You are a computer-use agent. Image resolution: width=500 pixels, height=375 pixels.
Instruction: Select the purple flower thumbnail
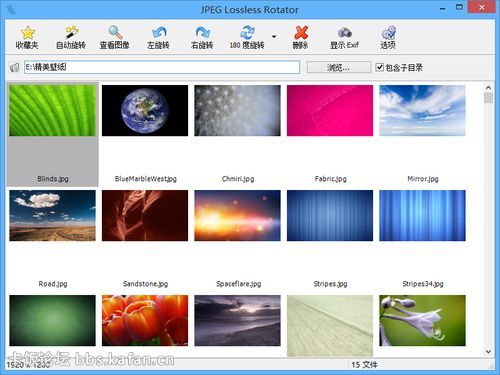coord(422,320)
